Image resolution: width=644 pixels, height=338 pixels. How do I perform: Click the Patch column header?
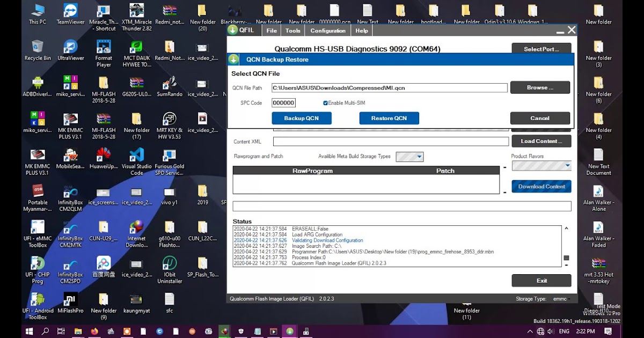click(445, 171)
